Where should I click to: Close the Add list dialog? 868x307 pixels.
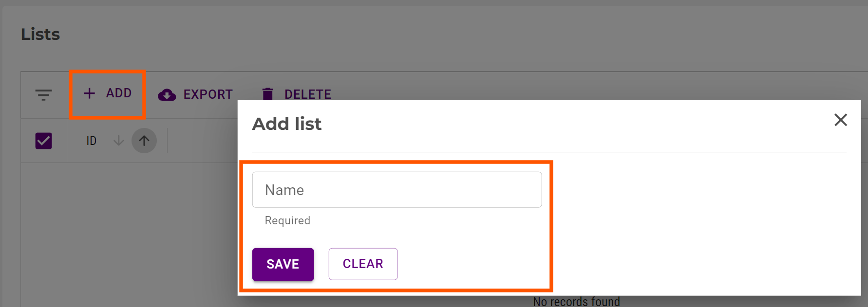pyautogui.click(x=840, y=120)
